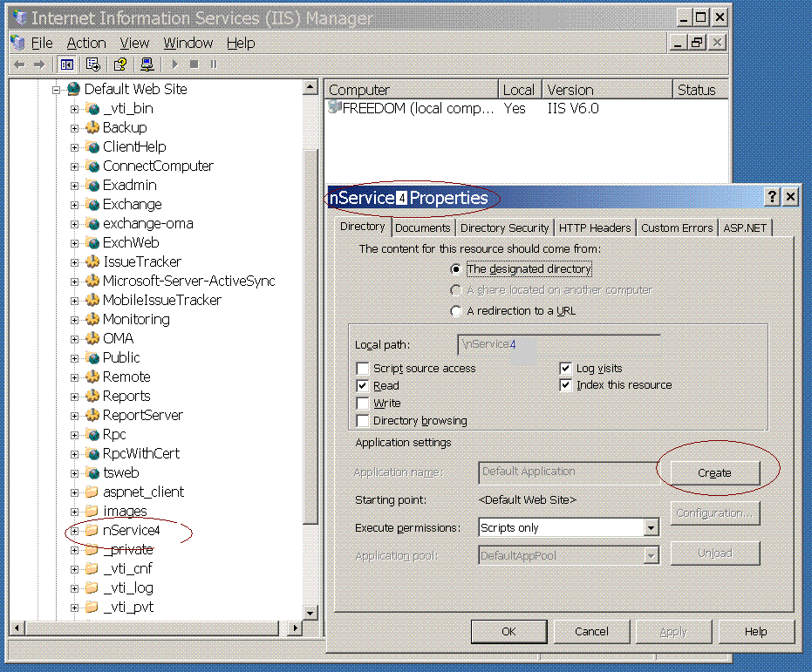Click the tsweb virtual directory icon
The width and height of the screenshot is (812, 672).
point(92,472)
